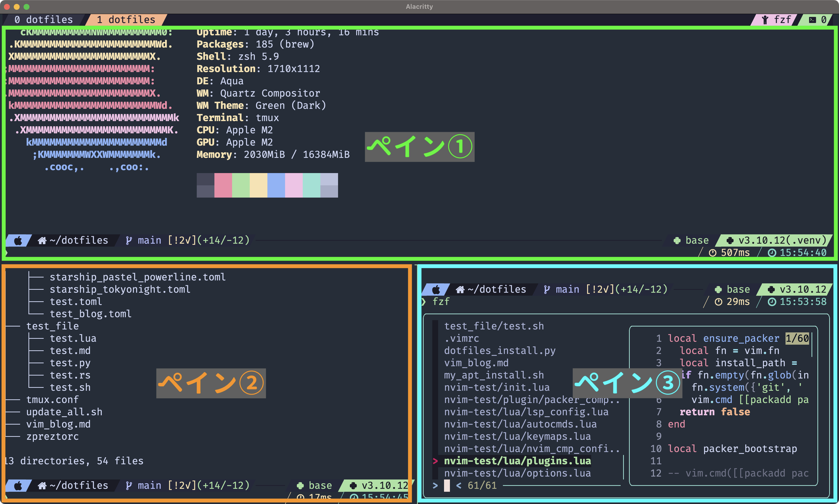Click conda base icon in pane 2
This screenshot has height=504, width=839.
[x=300, y=486]
